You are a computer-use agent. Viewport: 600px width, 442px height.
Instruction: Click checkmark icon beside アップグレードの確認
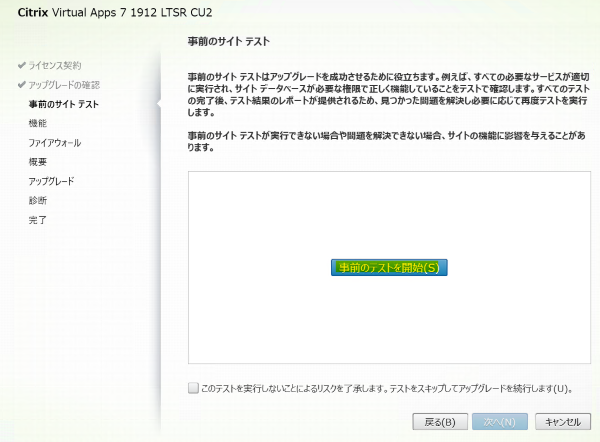[22, 85]
